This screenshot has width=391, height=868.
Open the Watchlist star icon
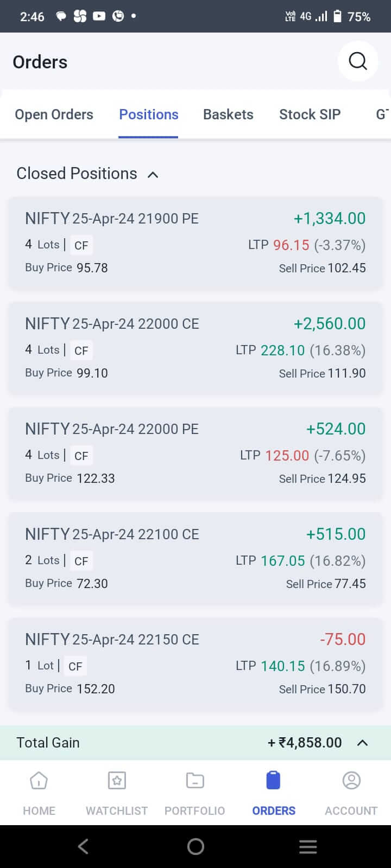coord(117,781)
